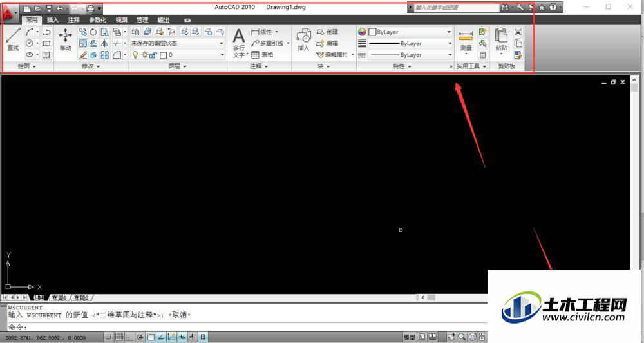Viewport: 644px width, 343px height.
Task: Switch to the 布局1 layout tab
Action: point(59,297)
